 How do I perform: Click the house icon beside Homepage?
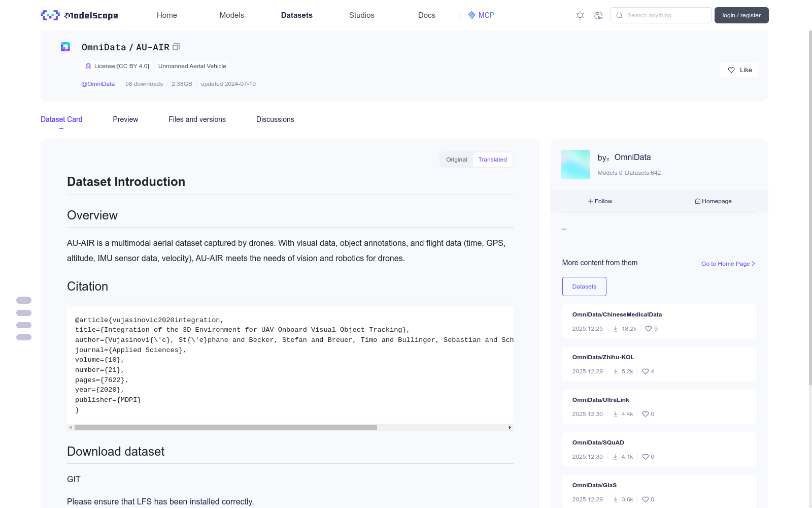[x=698, y=201]
